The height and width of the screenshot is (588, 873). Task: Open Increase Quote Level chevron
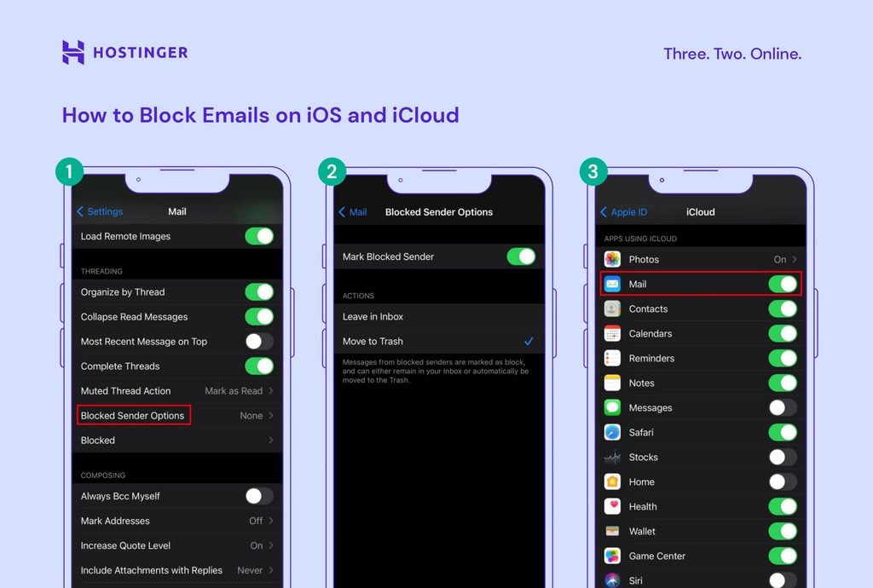pos(271,545)
